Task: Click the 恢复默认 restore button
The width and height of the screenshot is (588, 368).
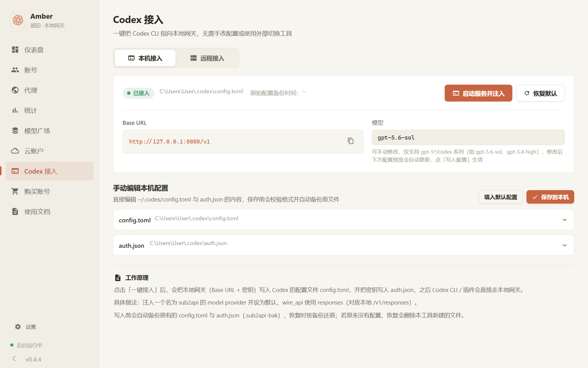Action: [x=540, y=93]
